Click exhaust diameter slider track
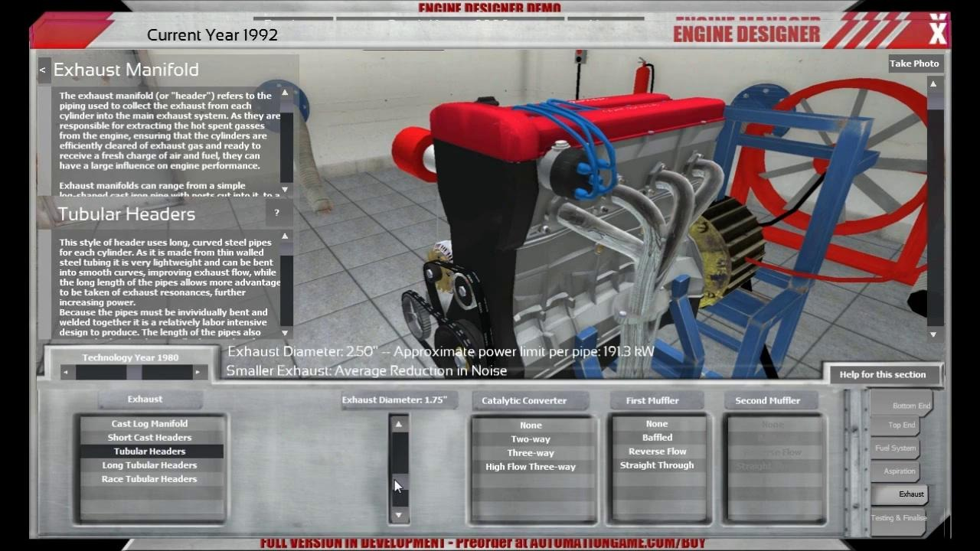Viewport: 980px width, 551px height. tap(398, 469)
